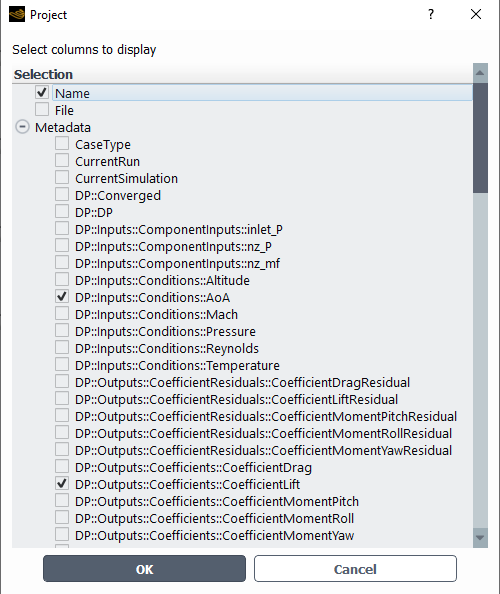
Task: Select the DP::Inputs::ComponentInputs::inlet_P label
Action: [x=179, y=230]
